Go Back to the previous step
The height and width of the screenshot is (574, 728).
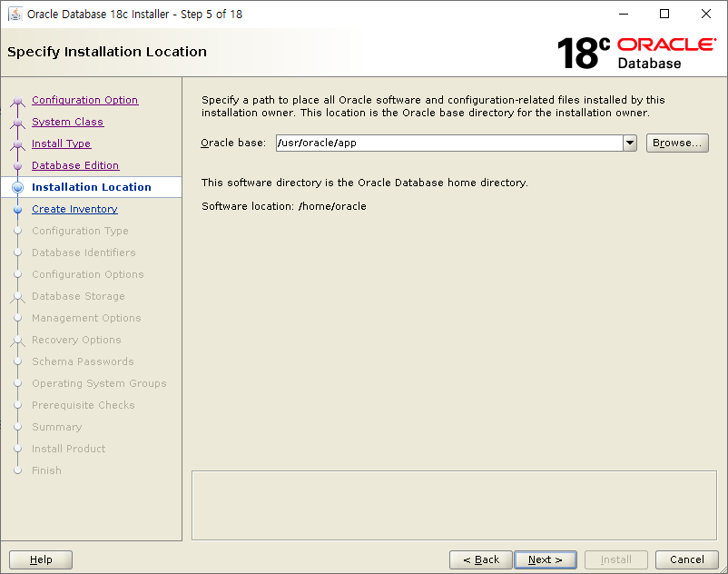481,559
